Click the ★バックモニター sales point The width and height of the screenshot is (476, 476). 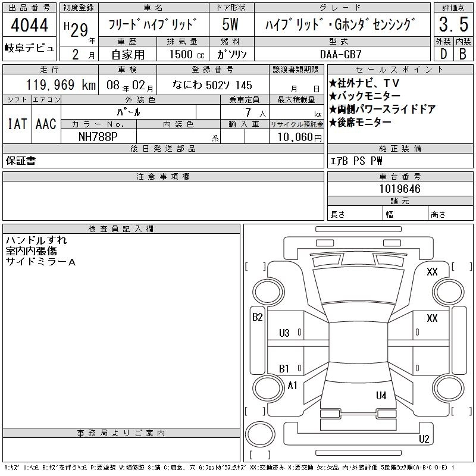pos(364,96)
